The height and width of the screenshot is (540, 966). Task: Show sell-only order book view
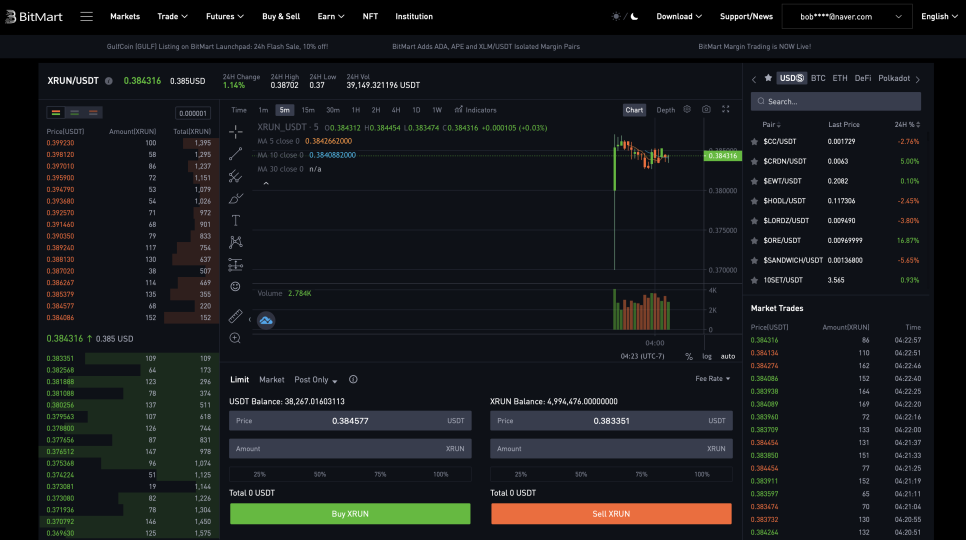tap(93, 113)
